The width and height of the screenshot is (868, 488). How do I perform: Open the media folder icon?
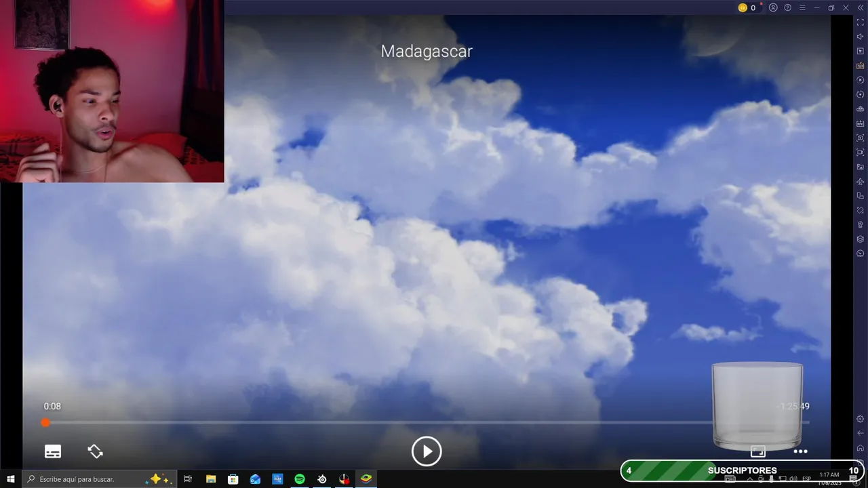pos(861,167)
